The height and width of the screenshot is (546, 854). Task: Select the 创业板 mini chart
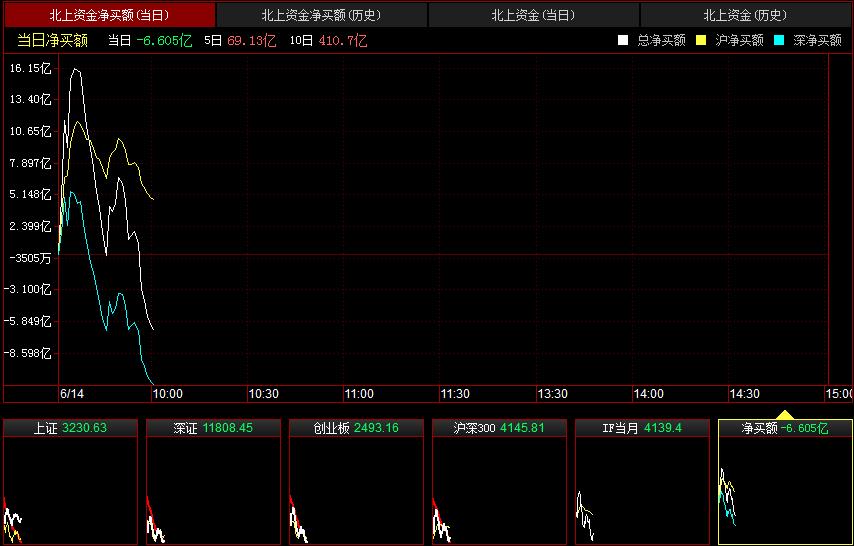coord(356,482)
